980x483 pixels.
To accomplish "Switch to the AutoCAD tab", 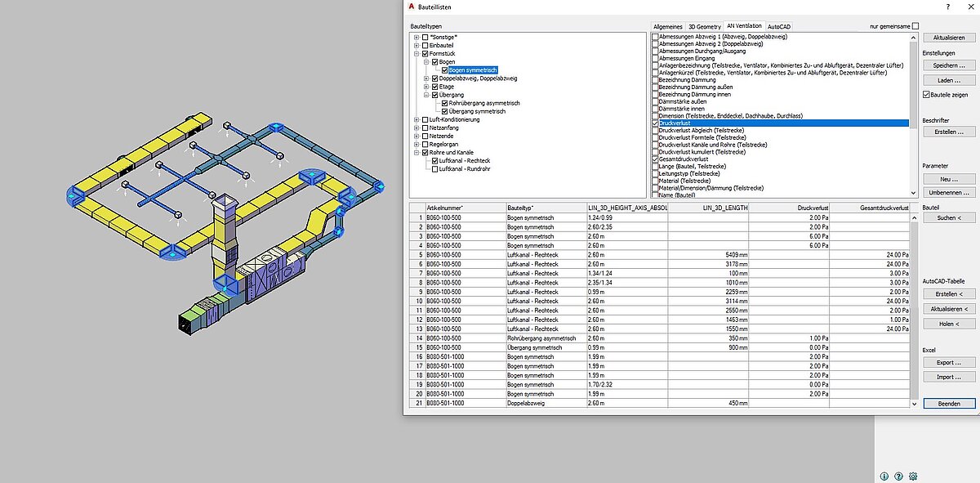I will click(x=778, y=27).
